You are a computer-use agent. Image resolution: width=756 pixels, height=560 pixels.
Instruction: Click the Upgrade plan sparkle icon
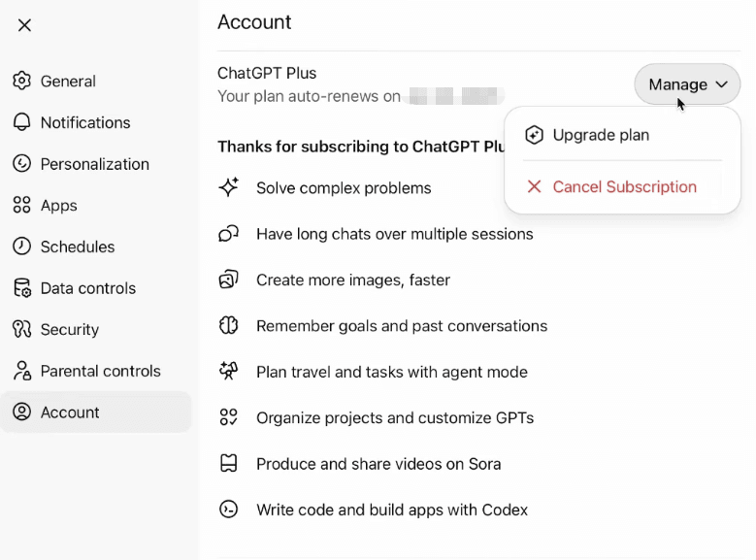534,135
